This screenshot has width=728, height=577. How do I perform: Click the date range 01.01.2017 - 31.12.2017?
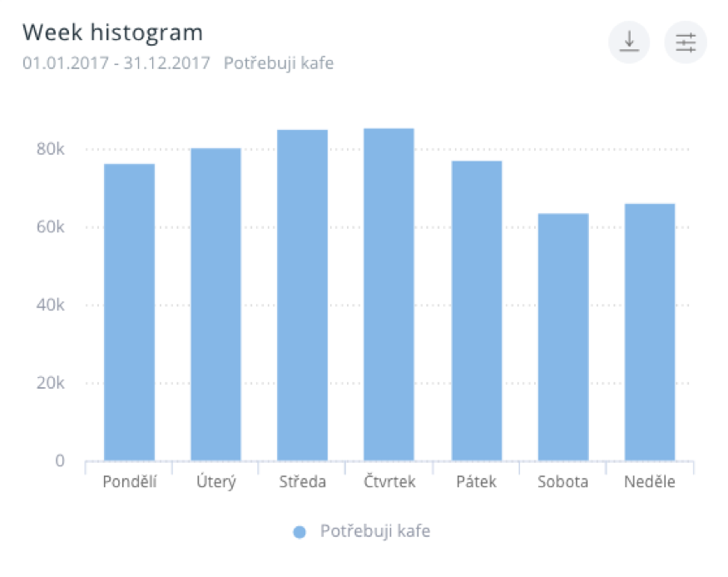pos(116,62)
